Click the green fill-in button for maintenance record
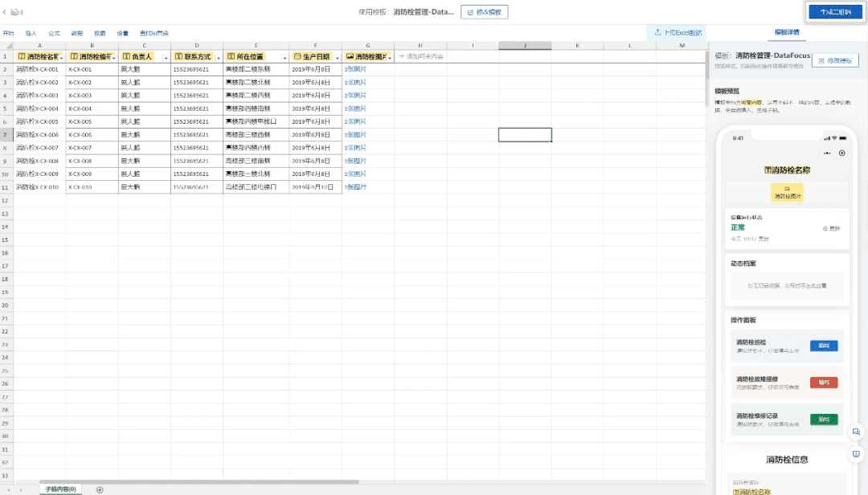Image resolution: width=868 pixels, height=495 pixels. (x=823, y=419)
